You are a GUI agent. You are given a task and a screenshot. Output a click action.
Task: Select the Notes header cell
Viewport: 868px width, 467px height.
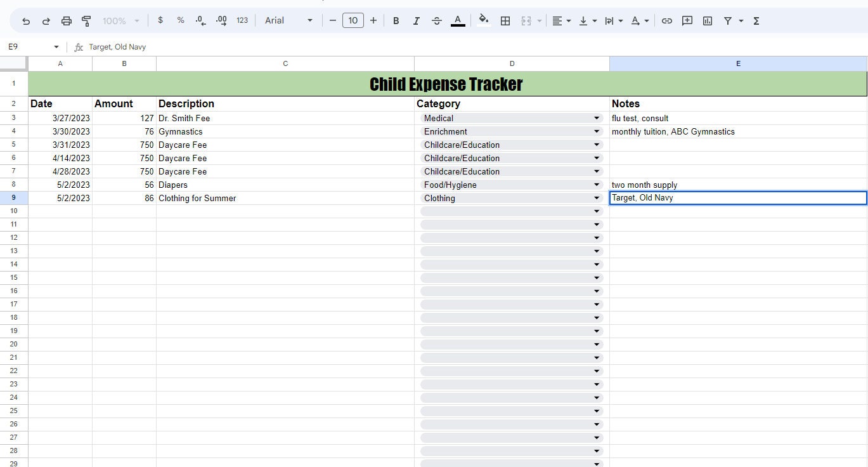[x=697, y=103]
